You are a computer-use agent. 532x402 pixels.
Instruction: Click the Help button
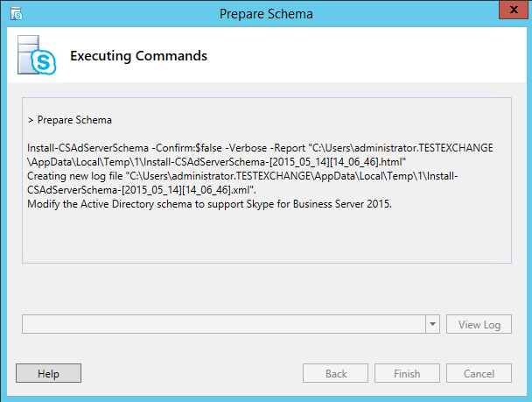(48, 373)
